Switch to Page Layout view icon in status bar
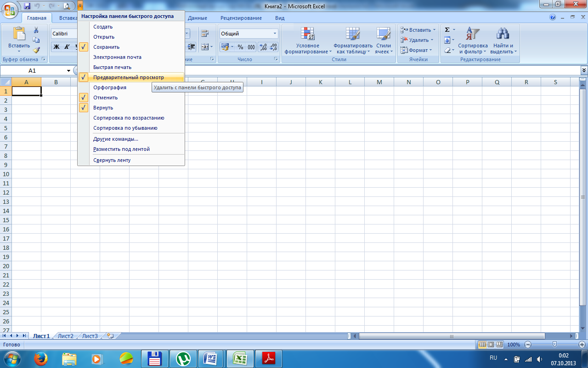This screenshot has width=588, height=368. [x=491, y=345]
